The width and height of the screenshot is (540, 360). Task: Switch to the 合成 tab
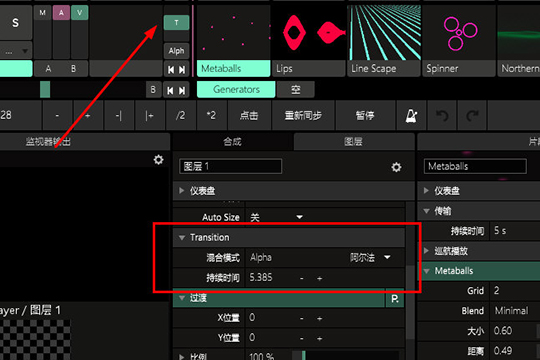[232, 142]
